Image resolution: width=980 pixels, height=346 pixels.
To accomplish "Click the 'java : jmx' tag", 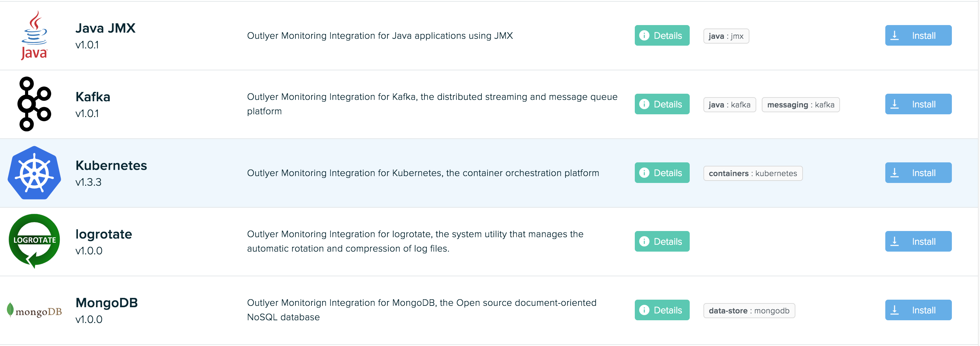I will pos(726,36).
